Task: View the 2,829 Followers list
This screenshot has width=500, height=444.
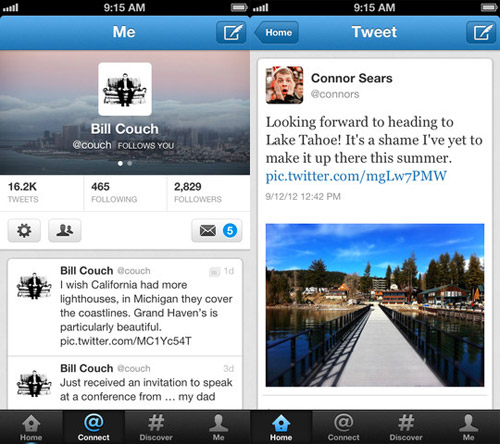Action: click(x=208, y=193)
